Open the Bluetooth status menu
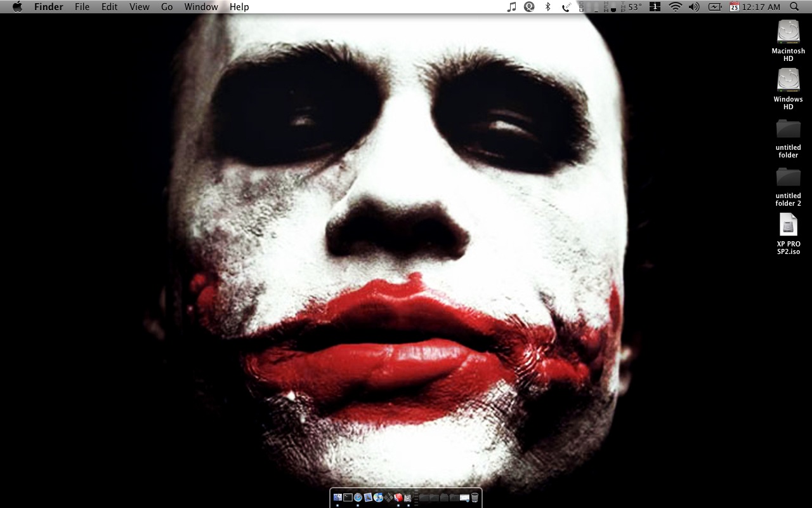812x508 pixels. pyautogui.click(x=548, y=7)
